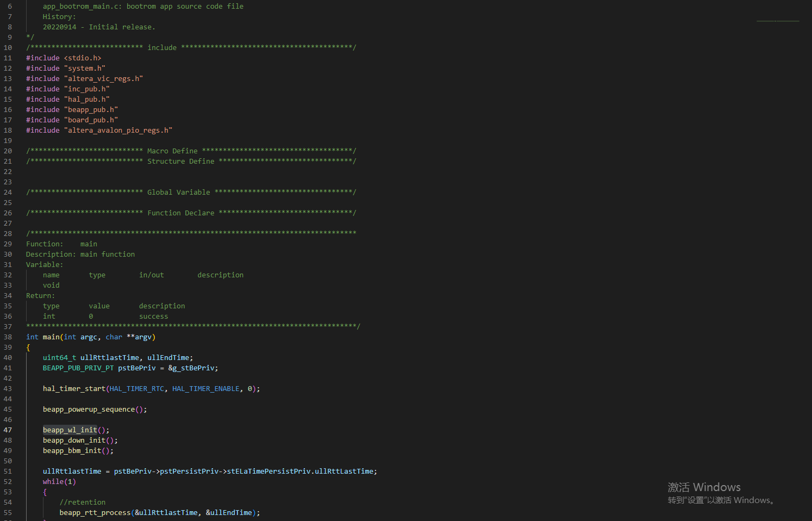Click the &g_stBePriv variable
812x521 pixels.
coord(191,368)
